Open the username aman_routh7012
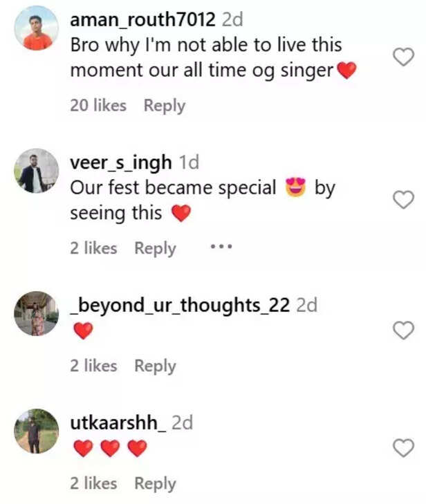Image resolution: width=426 pixels, height=504 pixels. [x=142, y=20]
